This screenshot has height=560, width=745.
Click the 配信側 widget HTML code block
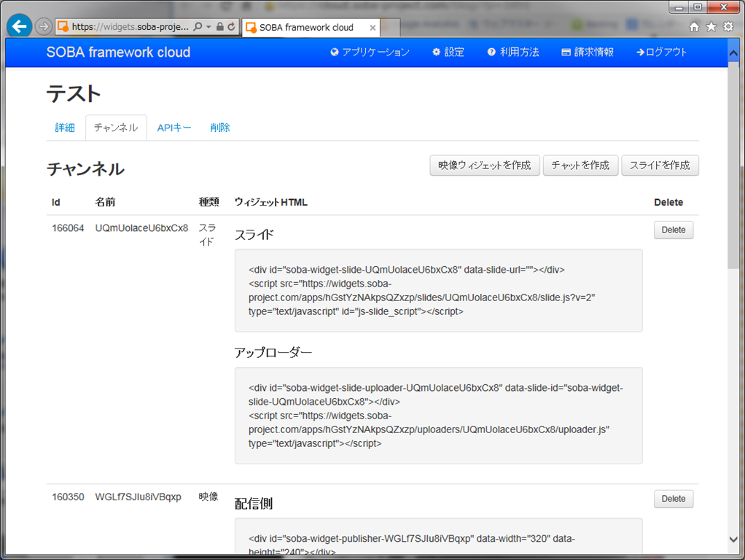point(439,536)
